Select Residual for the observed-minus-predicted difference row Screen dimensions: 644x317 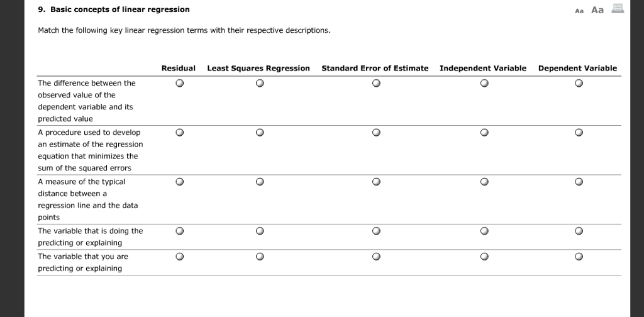(179, 84)
